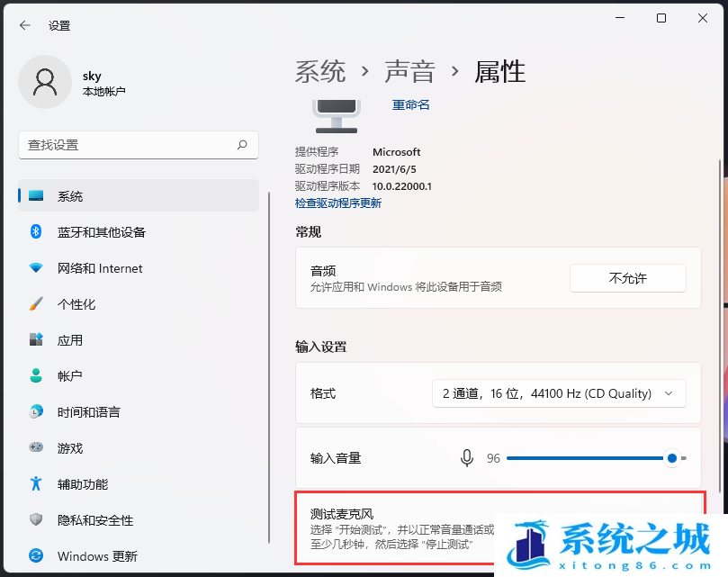The image size is (728, 577).
Task: Click the 不允许 audio button
Action: click(628, 278)
